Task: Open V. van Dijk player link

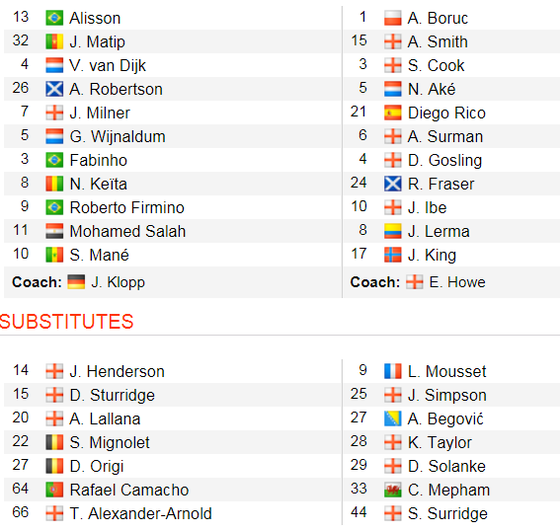Action: tap(108, 66)
